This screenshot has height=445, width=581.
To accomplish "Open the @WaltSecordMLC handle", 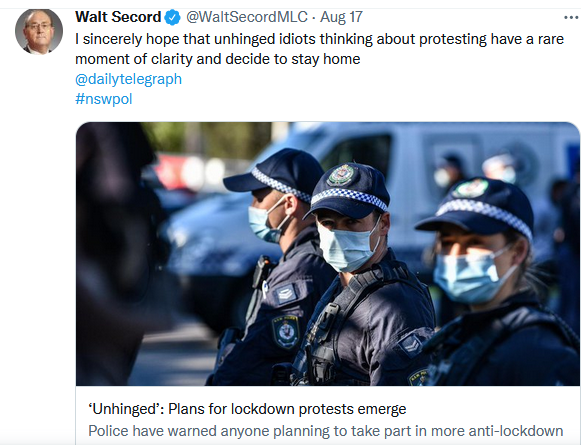I will (247, 17).
